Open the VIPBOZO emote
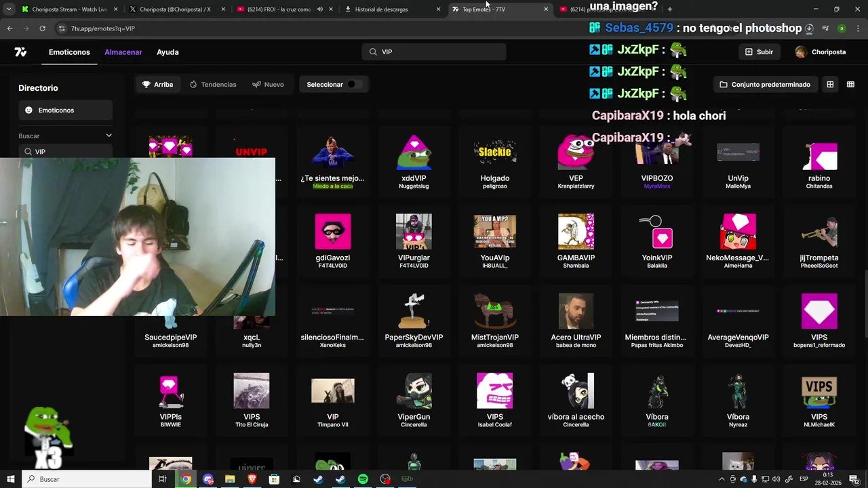 click(x=657, y=163)
